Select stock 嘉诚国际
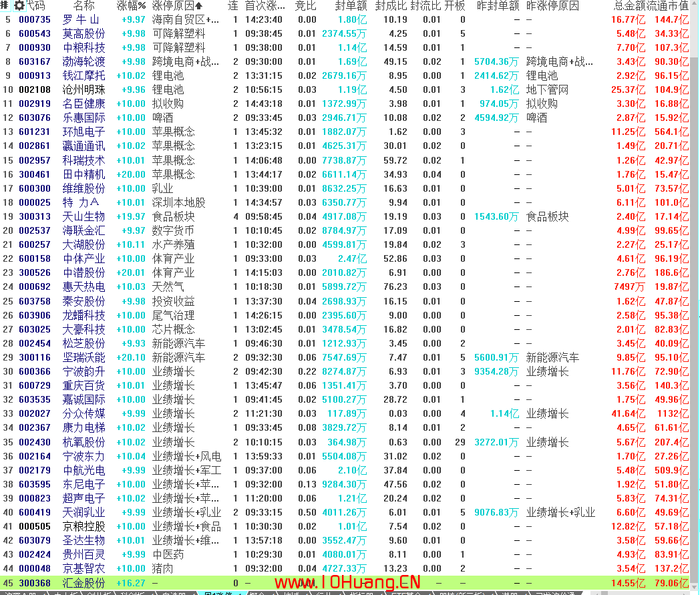The width and height of the screenshot is (700, 595). pos(84,399)
